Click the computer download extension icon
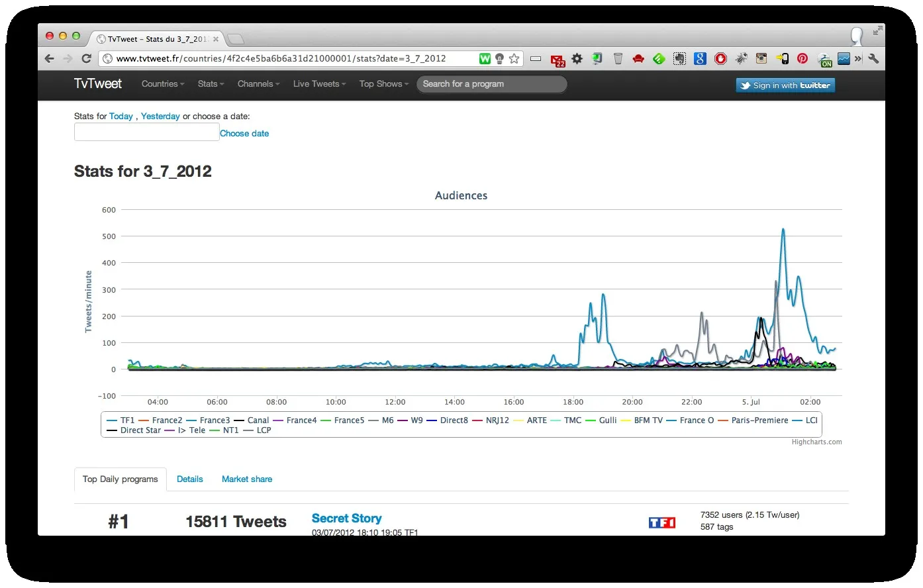Screen dimensions: 923x588 point(597,59)
